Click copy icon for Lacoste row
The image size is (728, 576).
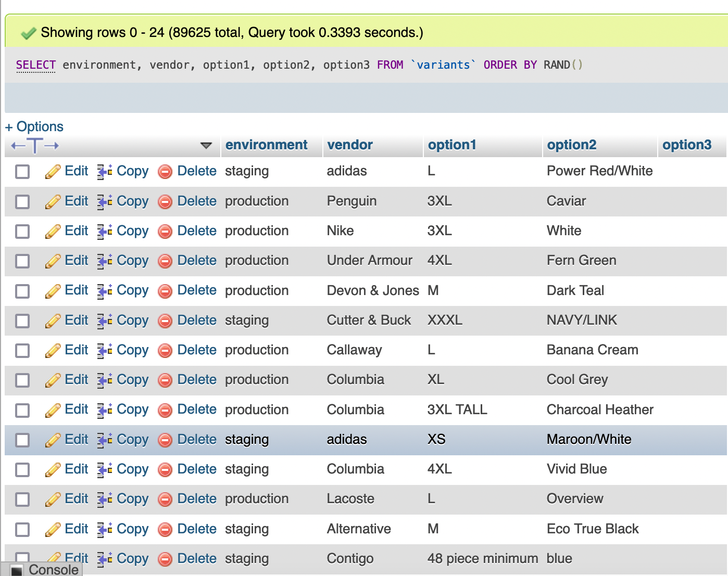coord(105,499)
